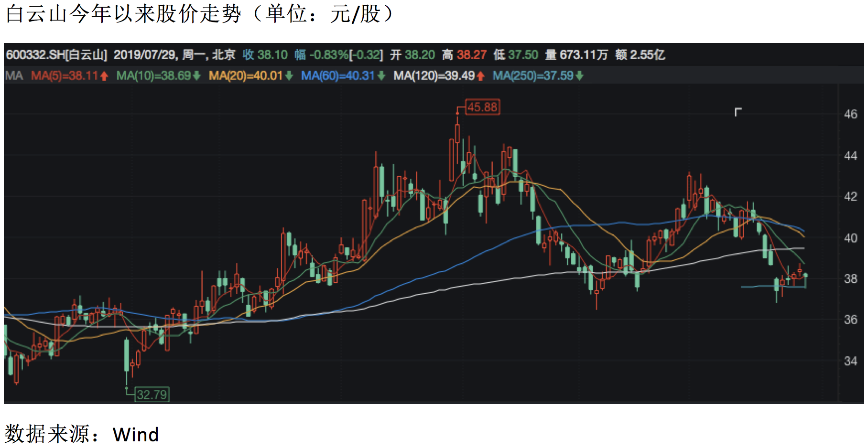Click the 40 price axis label
The height and width of the screenshot is (448, 868).
pyautogui.click(x=850, y=238)
